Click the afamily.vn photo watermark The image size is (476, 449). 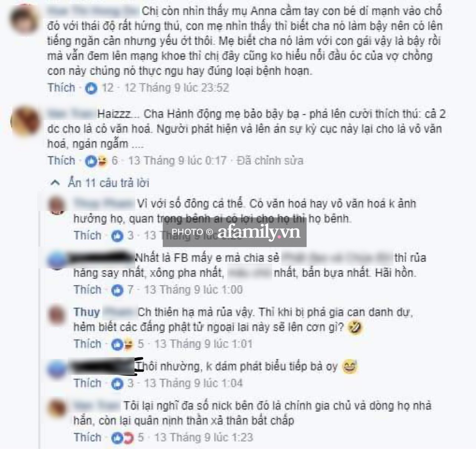(x=235, y=232)
